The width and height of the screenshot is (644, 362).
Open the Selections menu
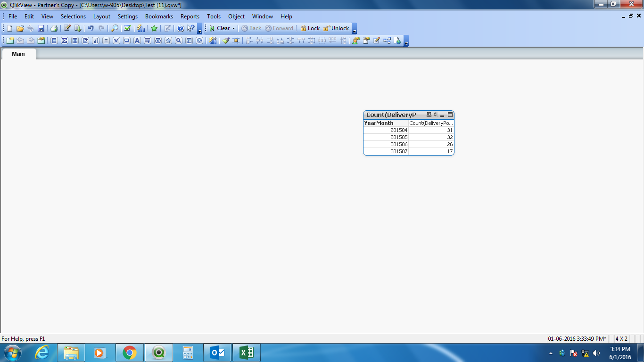[74, 16]
